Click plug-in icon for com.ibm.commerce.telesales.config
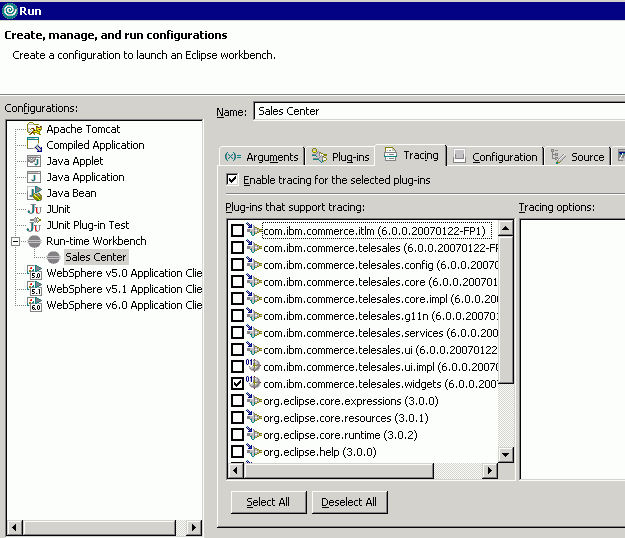This screenshot has width=625, height=538. tap(254, 264)
